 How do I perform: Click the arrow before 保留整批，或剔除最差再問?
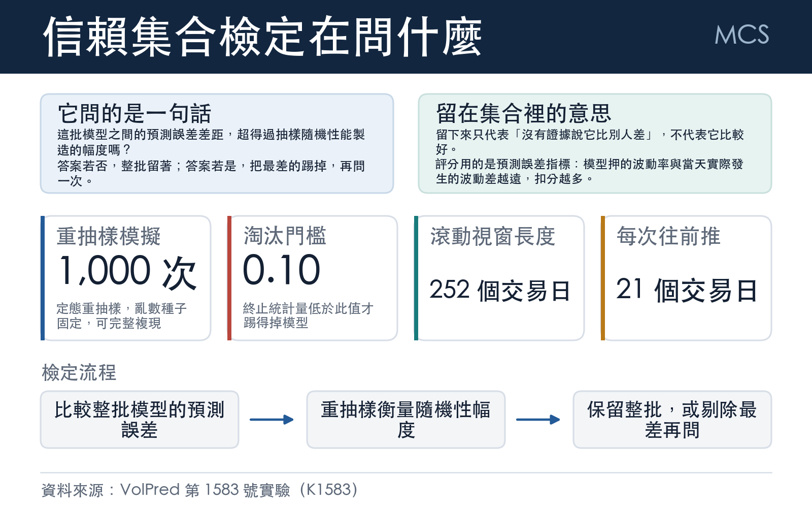click(x=538, y=420)
